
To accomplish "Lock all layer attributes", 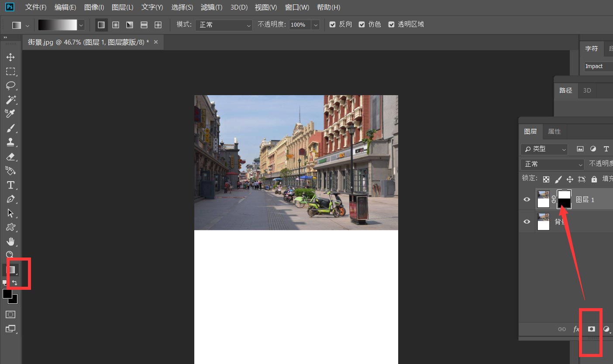I will point(594,179).
